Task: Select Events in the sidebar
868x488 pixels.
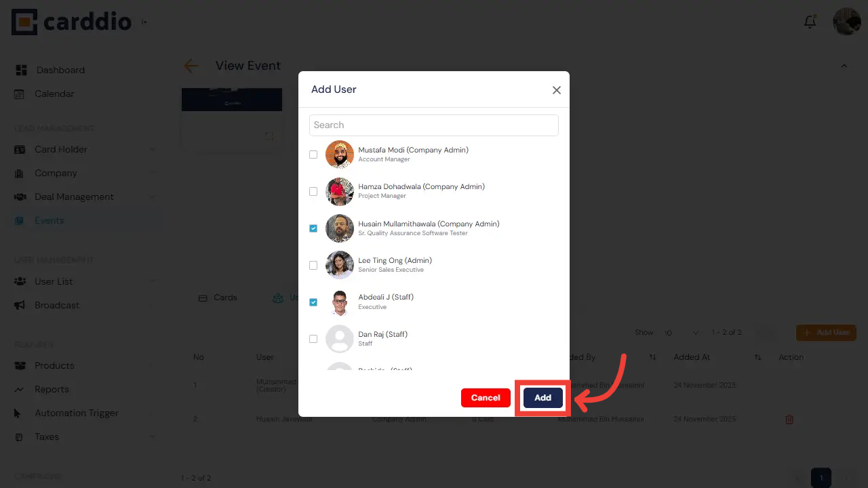Action: pyautogui.click(x=50, y=220)
